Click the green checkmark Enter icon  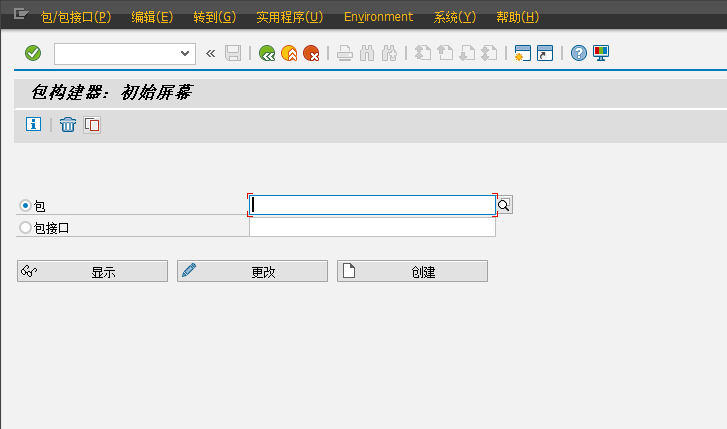(33, 53)
